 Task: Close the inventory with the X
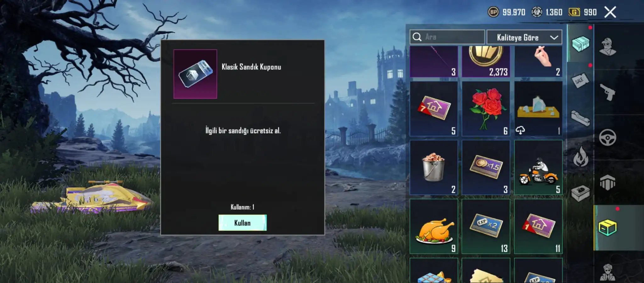[610, 12]
